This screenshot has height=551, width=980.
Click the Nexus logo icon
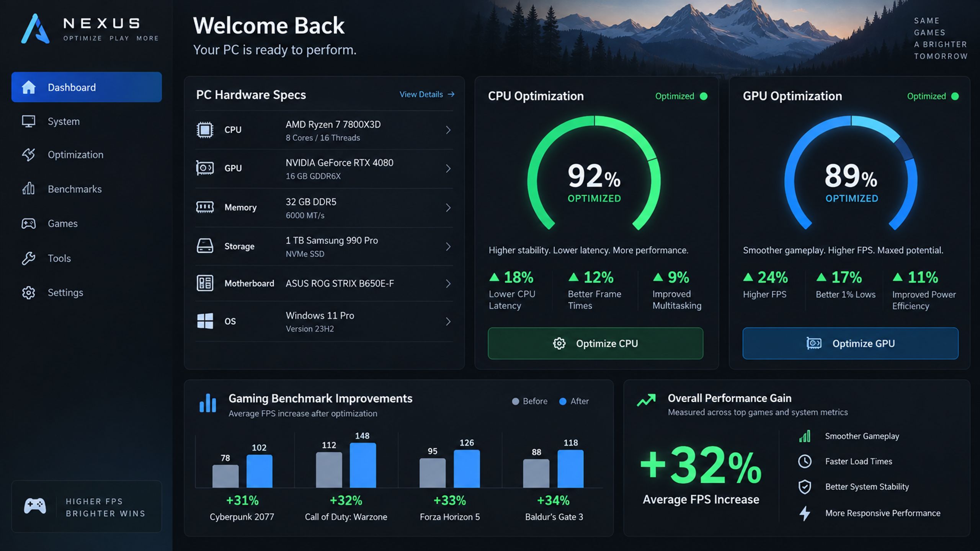tap(35, 29)
